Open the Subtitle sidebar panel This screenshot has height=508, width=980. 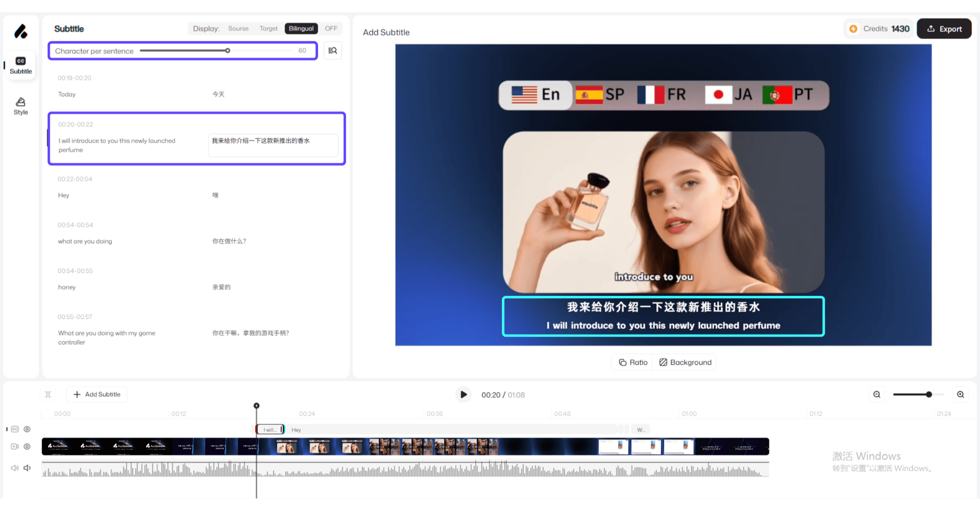click(20, 65)
